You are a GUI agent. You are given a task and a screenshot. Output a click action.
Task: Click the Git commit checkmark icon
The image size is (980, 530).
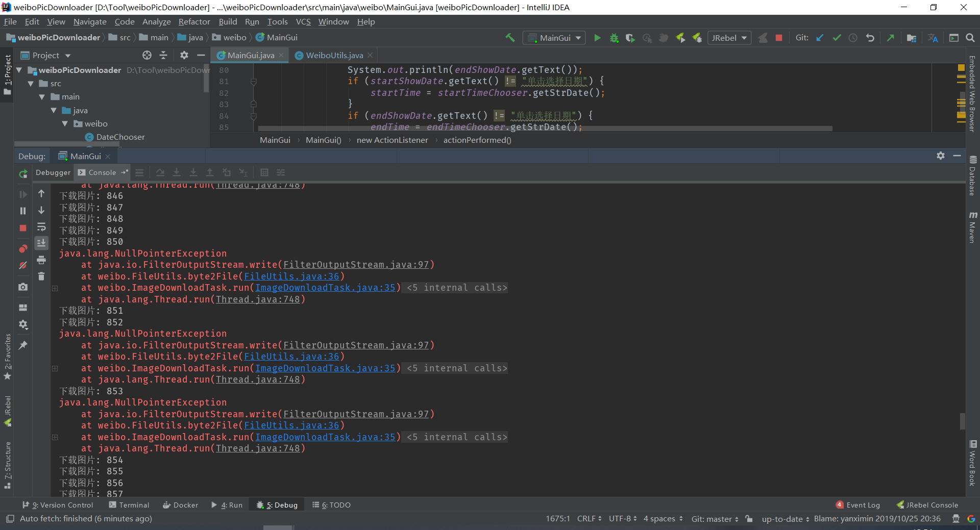[x=837, y=38]
